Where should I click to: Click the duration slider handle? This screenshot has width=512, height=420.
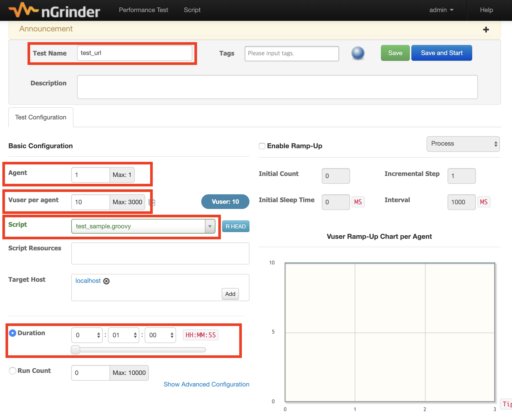75,350
